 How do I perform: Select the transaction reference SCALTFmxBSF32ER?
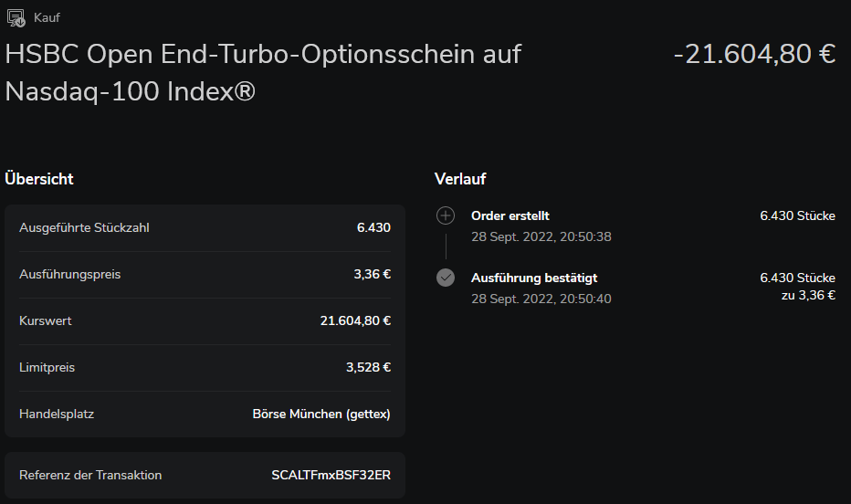point(331,475)
